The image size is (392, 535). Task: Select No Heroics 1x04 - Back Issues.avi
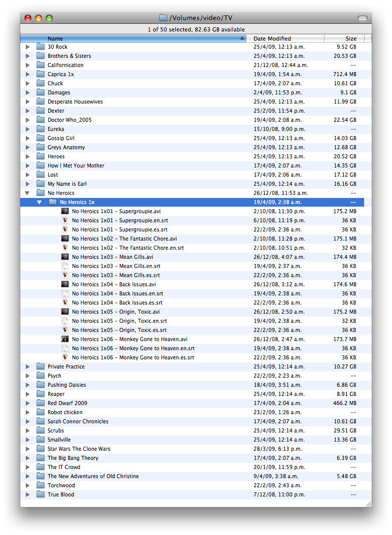click(x=114, y=284)
